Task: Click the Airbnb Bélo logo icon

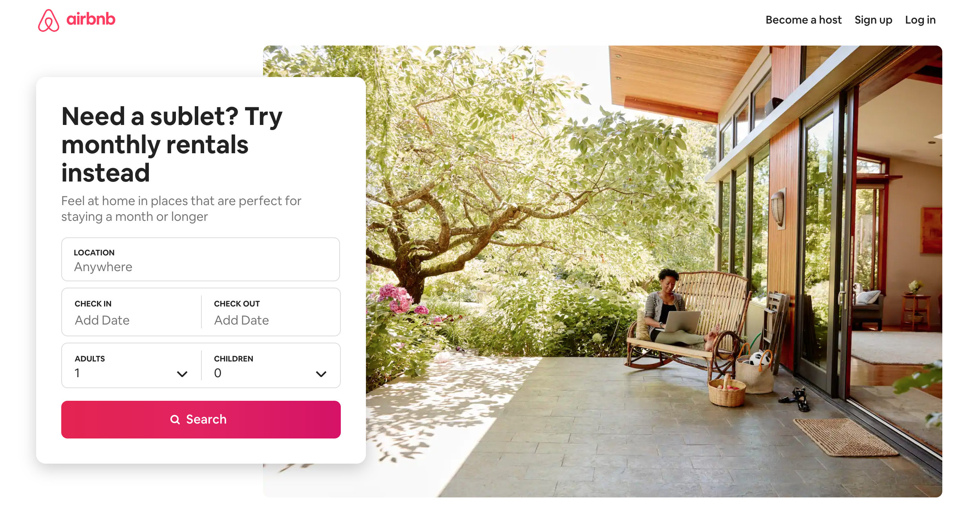Action: 49,20
